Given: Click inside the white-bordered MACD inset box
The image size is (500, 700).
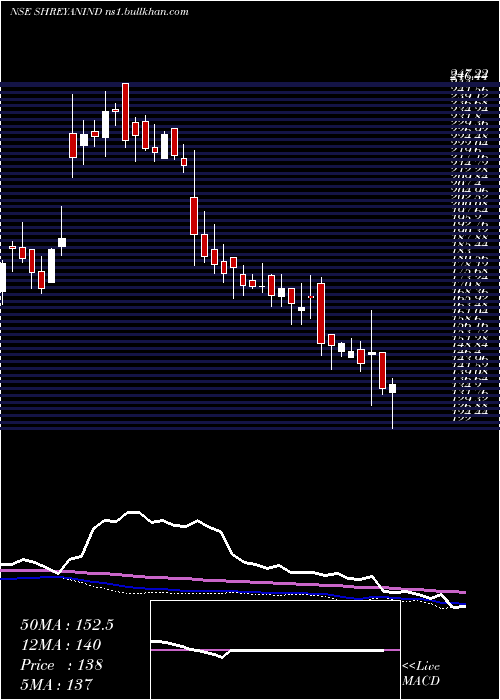Looking at the screenshot, I should coord(275,650).
